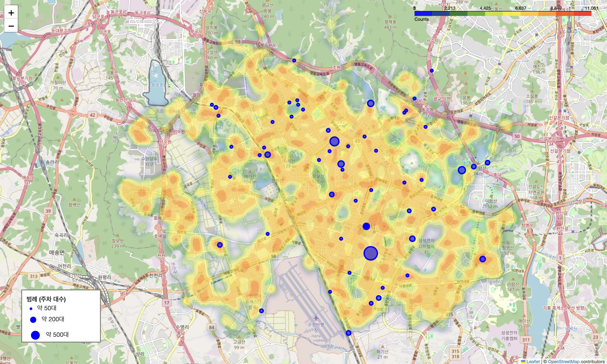607x364 pixels.
Task: Select the marker nearest the 흥덕 label
Action: coord(487,162)
